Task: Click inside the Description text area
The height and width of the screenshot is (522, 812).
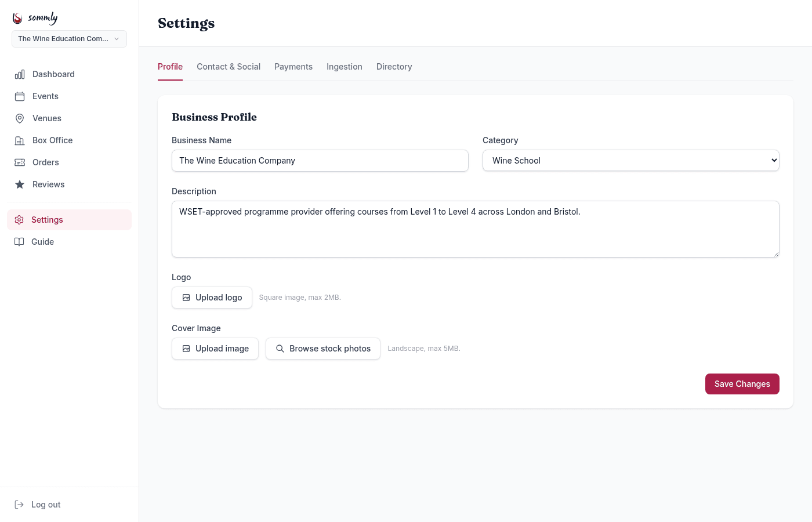Action: point(476,229)
